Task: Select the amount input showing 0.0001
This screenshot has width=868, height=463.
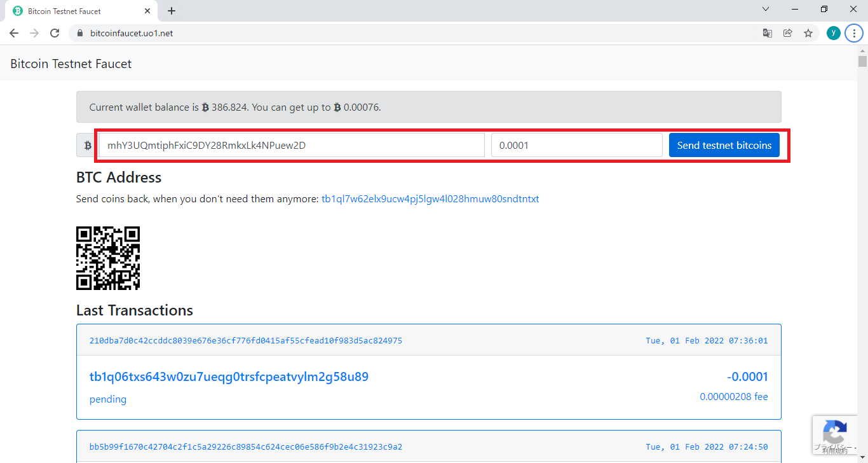Action: click(x=576, y=145)
